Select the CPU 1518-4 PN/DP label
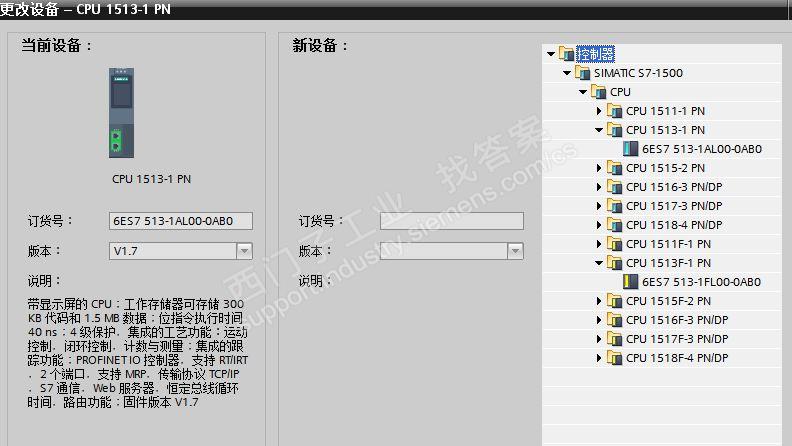This screenshot has width=792, height=446. (674, 225)
